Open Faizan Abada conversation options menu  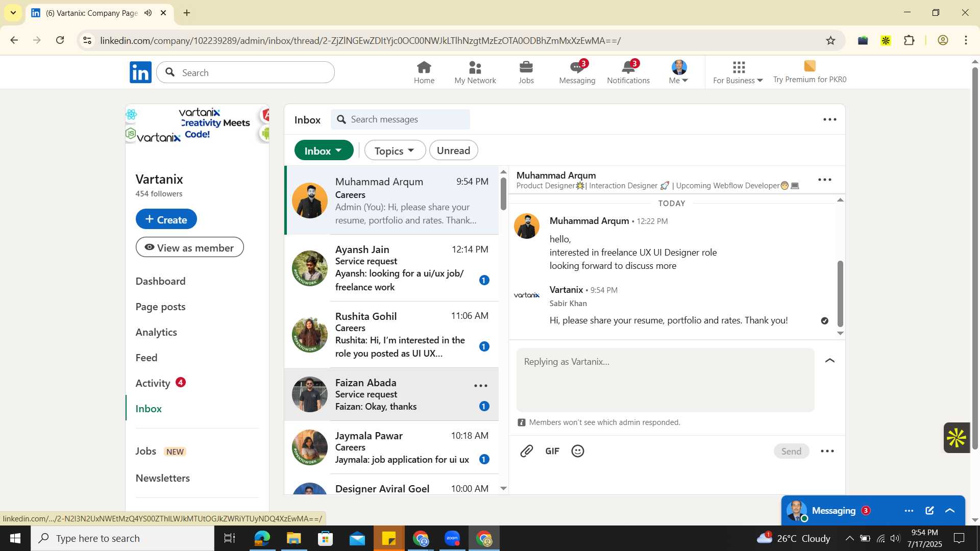pos(481,386)
